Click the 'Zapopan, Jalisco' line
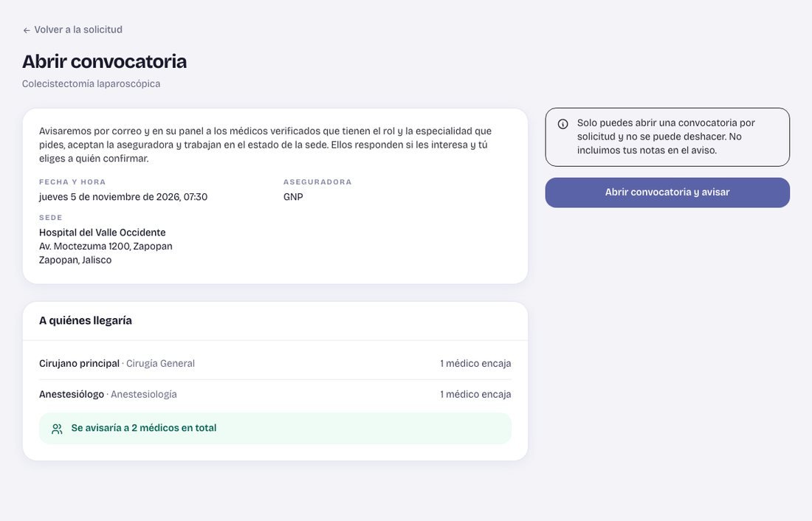 click(x=75, y=260)
